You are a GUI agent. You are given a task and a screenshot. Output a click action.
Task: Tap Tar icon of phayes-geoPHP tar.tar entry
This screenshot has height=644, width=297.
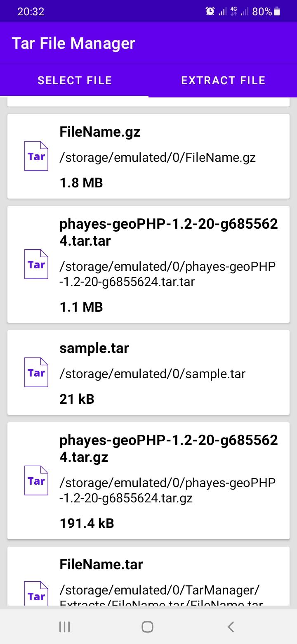click(36, 264)
